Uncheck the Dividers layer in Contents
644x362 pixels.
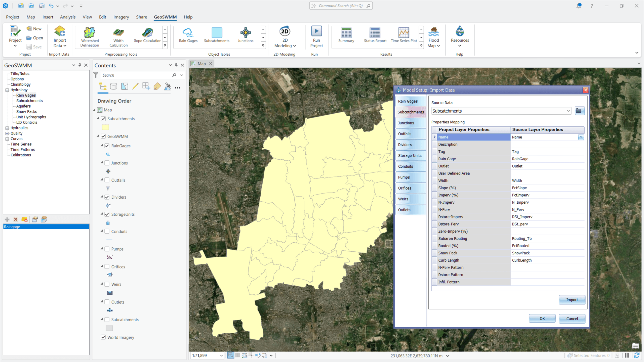click(107, 197)
